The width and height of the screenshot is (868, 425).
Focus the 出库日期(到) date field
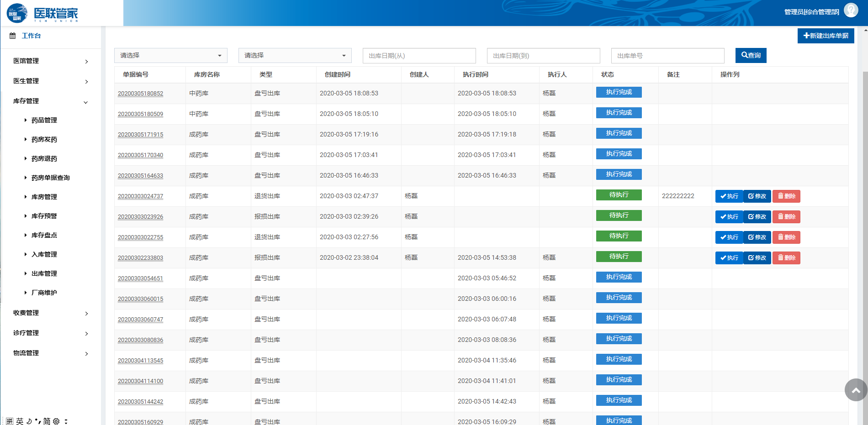544,56
